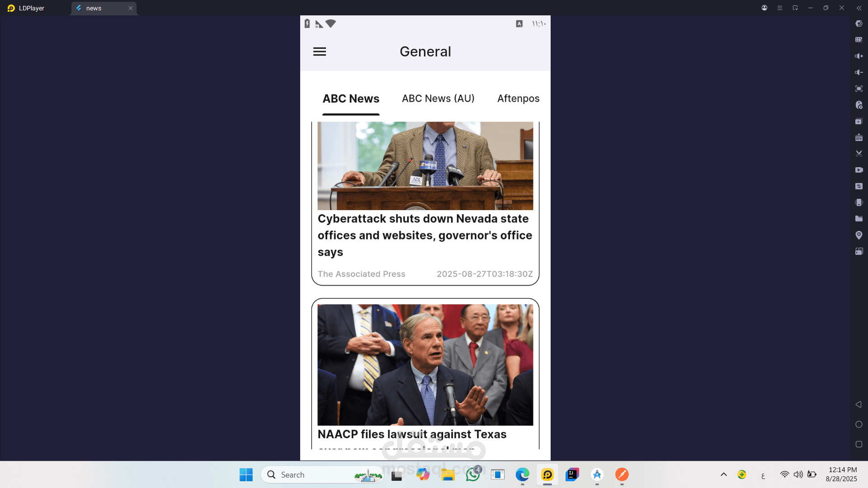Image resolution: width=868 pixels, height=488 pixels.
Task: Shake the device with phone icon
Action: tap(859, 202)
